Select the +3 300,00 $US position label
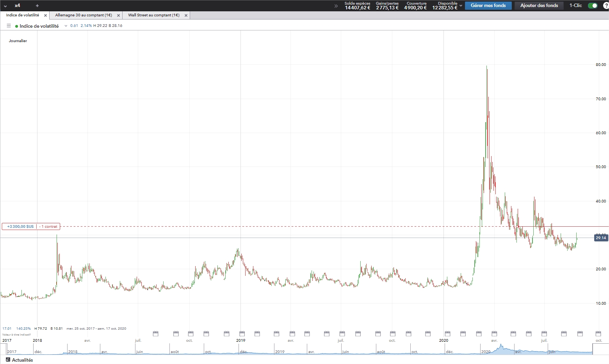 [x=20, y=226]
